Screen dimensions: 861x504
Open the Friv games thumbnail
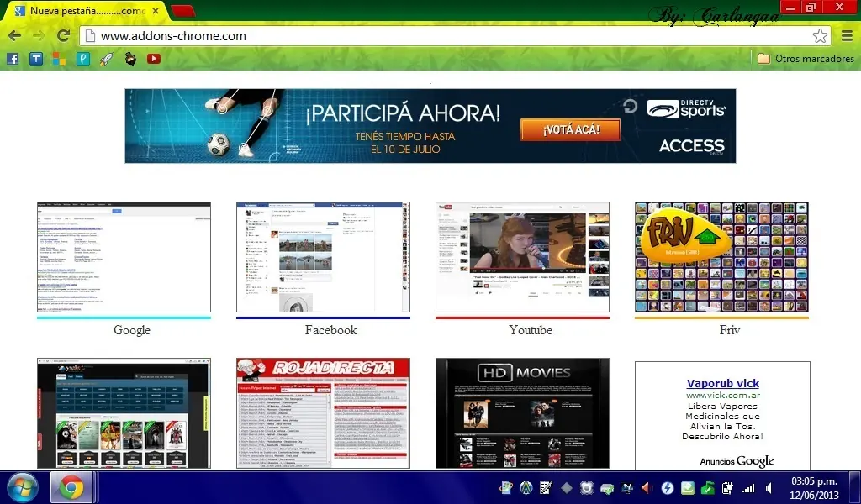(x=722, y=257)
